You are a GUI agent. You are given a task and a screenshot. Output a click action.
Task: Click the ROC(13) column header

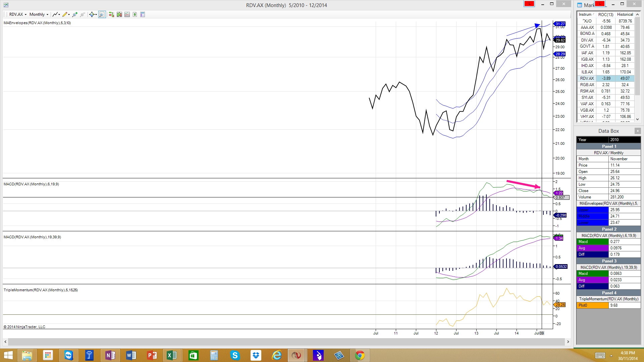coord(605,14)
